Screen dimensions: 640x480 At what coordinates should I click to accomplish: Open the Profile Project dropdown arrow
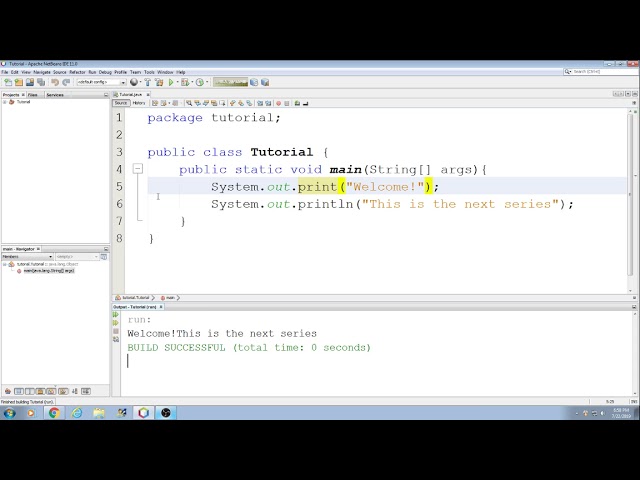pyautogui.click(x=207, y=82)
